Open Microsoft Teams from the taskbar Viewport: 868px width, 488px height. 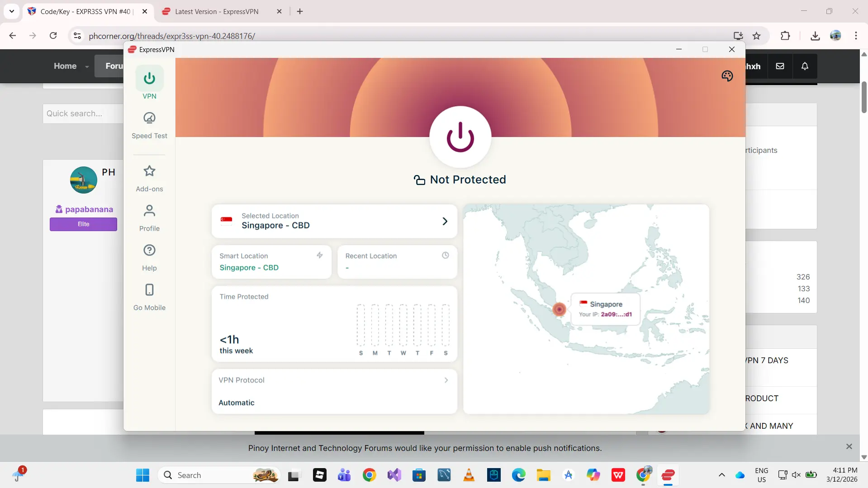pyautogui.click(x=344, y=475)
